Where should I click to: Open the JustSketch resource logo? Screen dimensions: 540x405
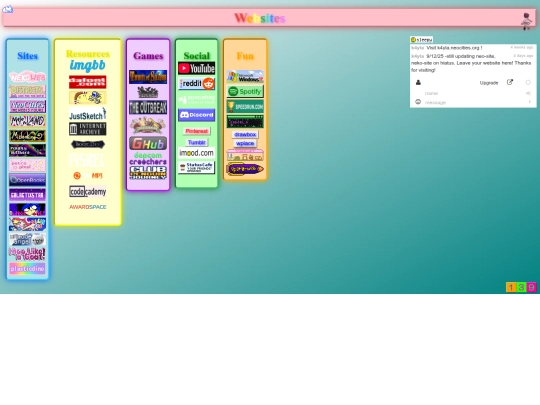[87, 114]
